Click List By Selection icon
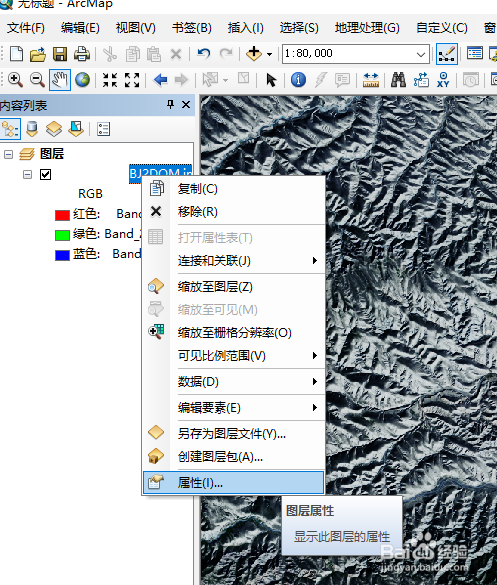497x585 pixels. click(x=76, y=129)
